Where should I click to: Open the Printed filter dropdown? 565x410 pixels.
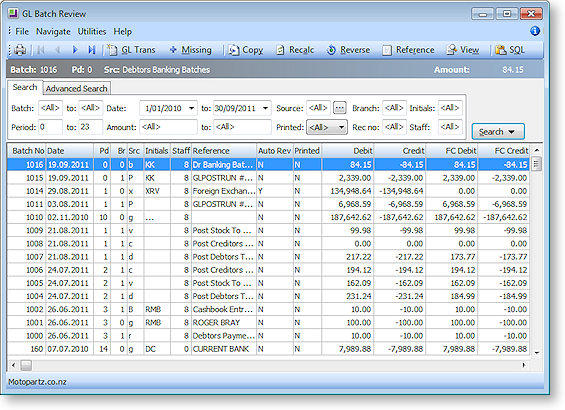pyautogui.click(x=341, y=127)
